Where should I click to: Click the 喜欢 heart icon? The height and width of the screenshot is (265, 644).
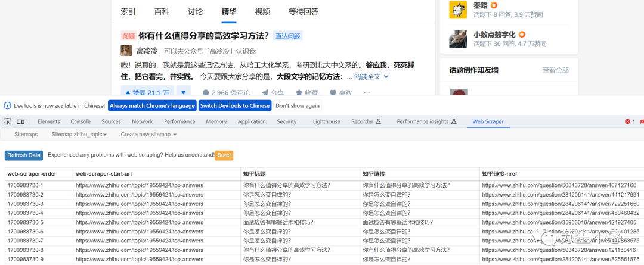click(333, 93)
